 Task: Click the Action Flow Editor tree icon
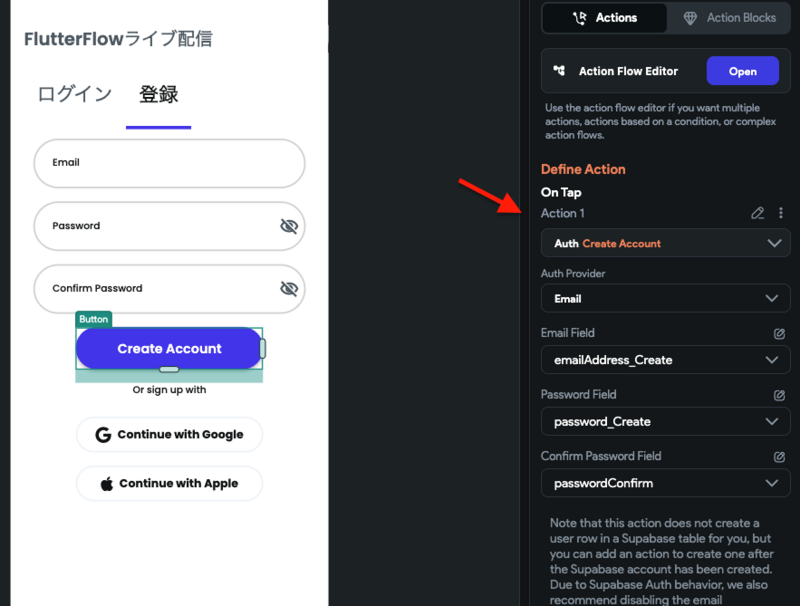[x=559, y=71]
